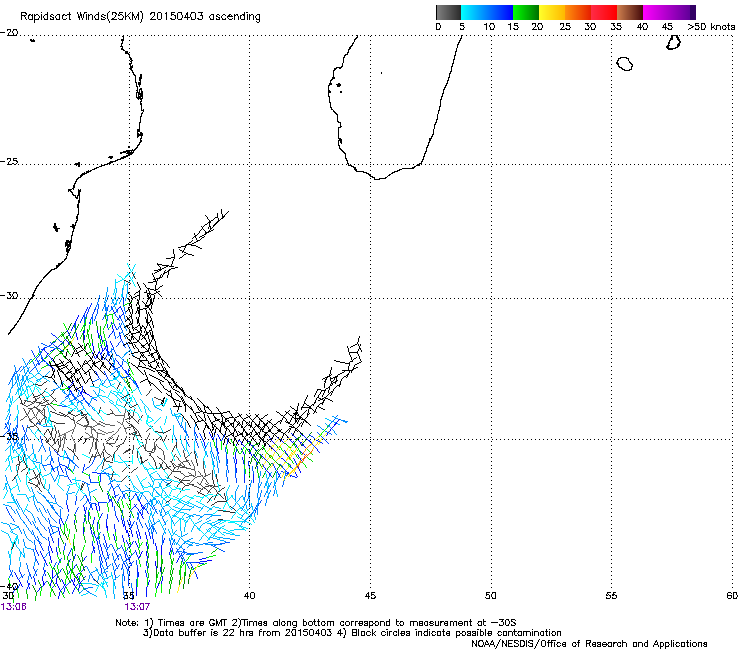Click the legend tick label '10'
740x650 pixels.
[x=489, y=27]
